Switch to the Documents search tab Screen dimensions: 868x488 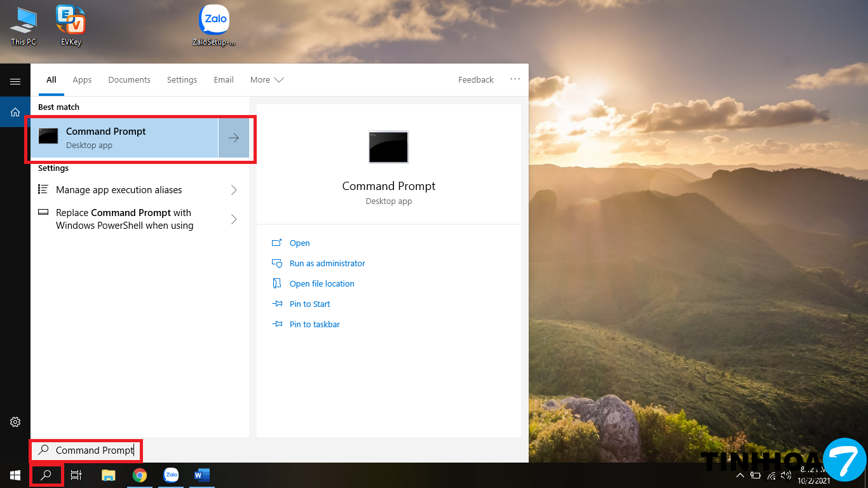[x=129, y=80]
